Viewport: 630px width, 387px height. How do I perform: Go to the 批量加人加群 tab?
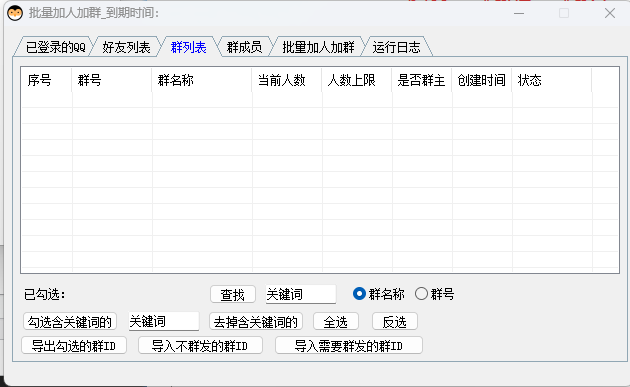pos(318,47)
